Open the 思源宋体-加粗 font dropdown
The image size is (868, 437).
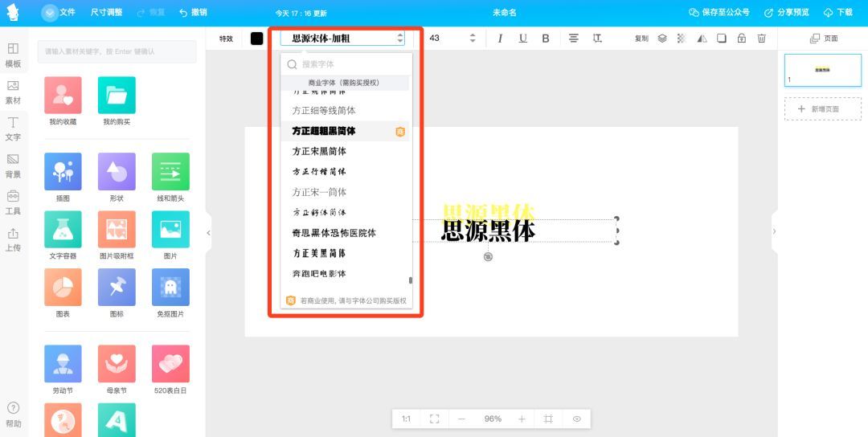coord(342,39)
